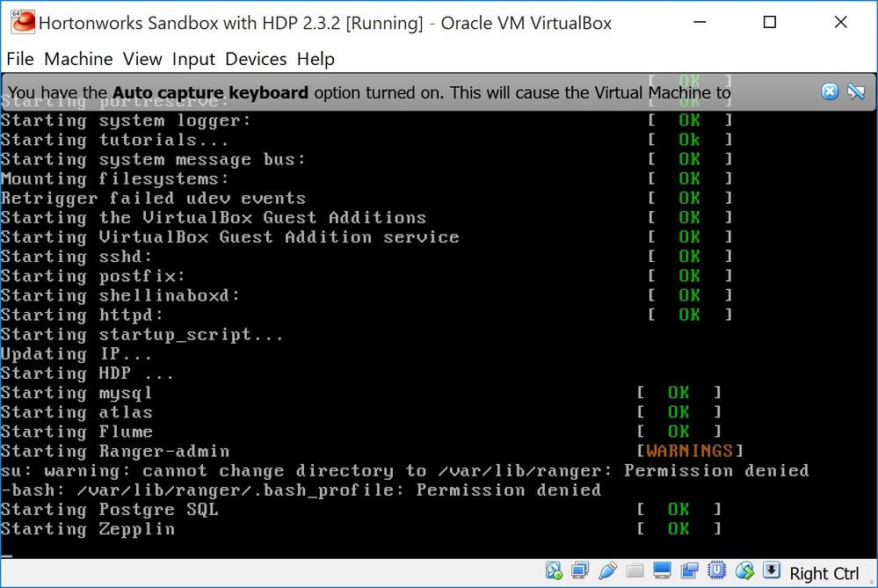
Task: Open the Machine menu
Action: (x=78, y=59)
